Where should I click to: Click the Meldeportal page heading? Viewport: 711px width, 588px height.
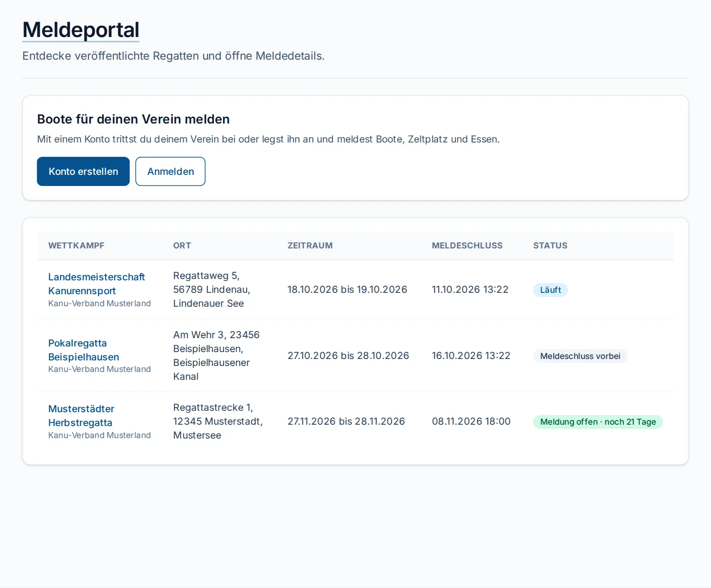pyautogui.click(x=81, y=30)
